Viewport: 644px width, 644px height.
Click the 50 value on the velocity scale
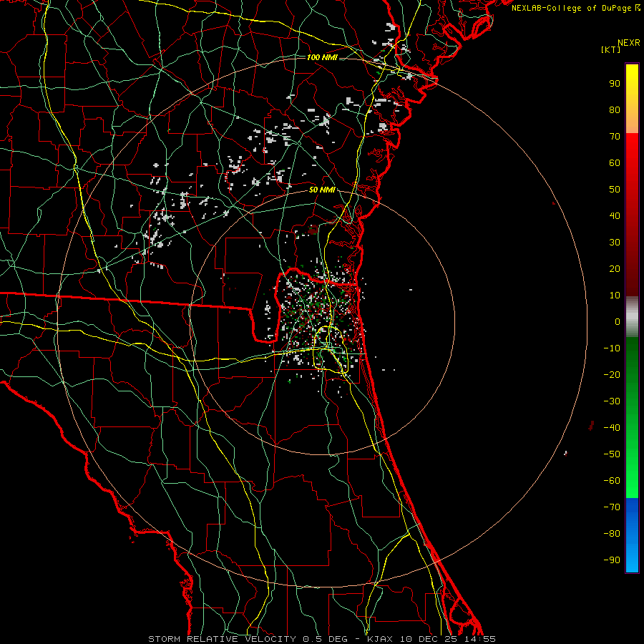point(615,190)
